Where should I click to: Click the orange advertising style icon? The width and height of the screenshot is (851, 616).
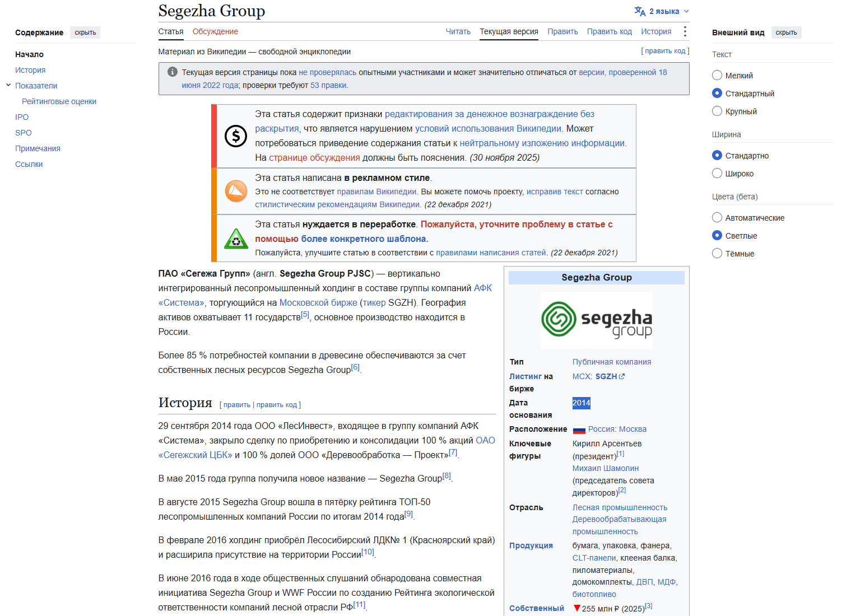click(236, 191)
